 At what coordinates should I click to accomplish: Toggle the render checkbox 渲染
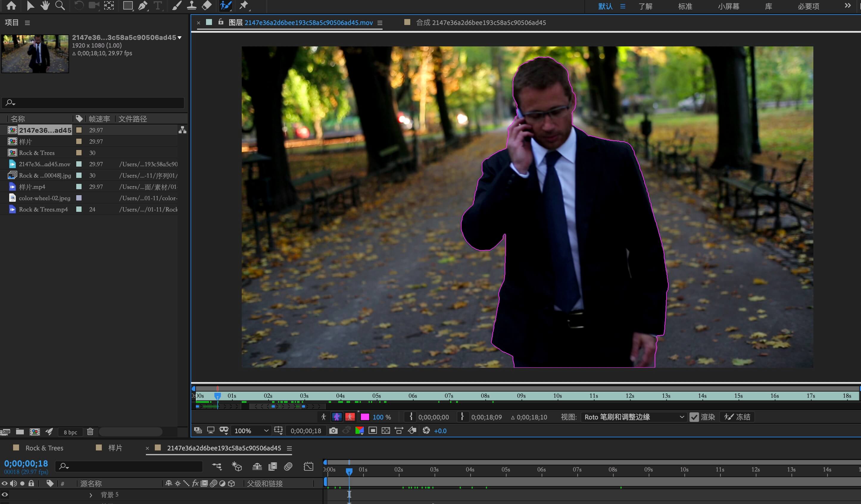tap(694, 417)
